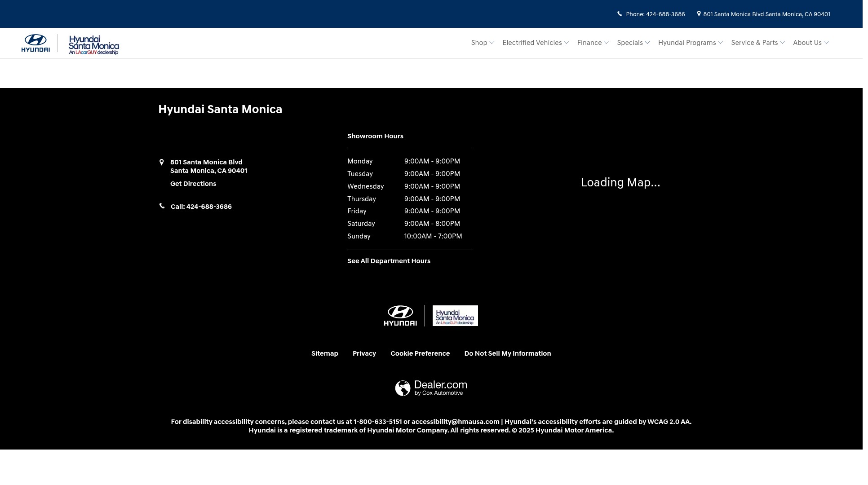Click the location pin in top bar
Screen dimensions: 868x485
[x=699, y=14]
